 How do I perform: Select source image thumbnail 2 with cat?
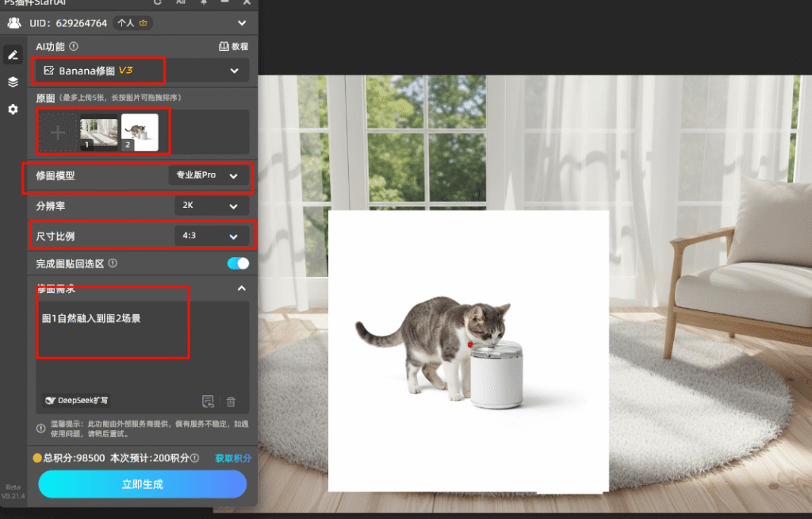140,132
